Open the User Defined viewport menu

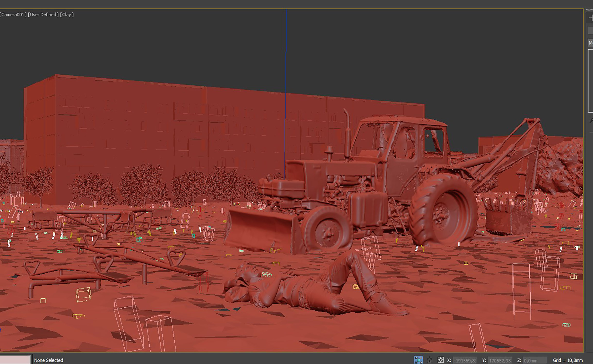click(43, 15)
